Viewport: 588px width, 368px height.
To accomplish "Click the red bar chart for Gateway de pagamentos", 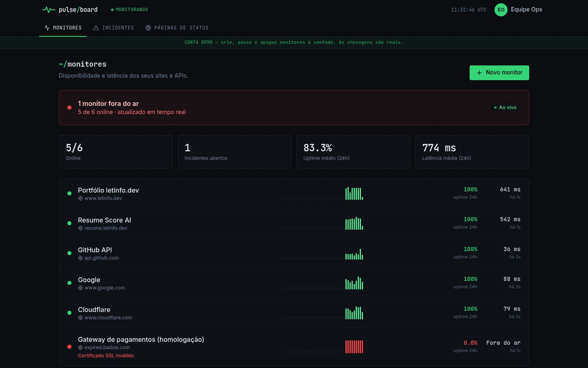I will tap(354, 347).
